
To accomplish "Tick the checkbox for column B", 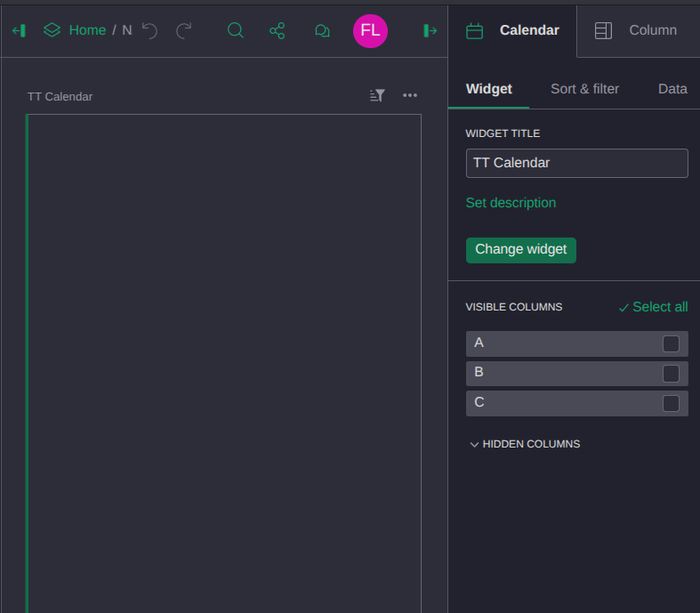I will (671, 374).
